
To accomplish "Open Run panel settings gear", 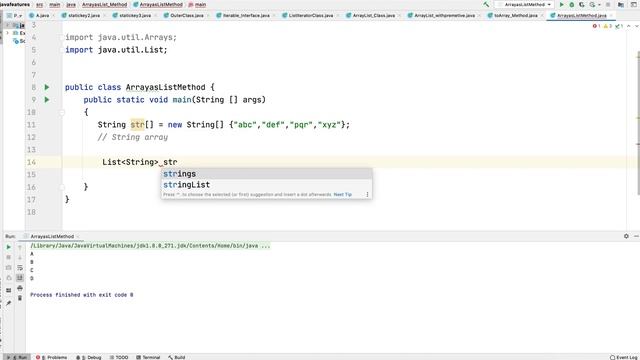I will click(x=626, y=236).
